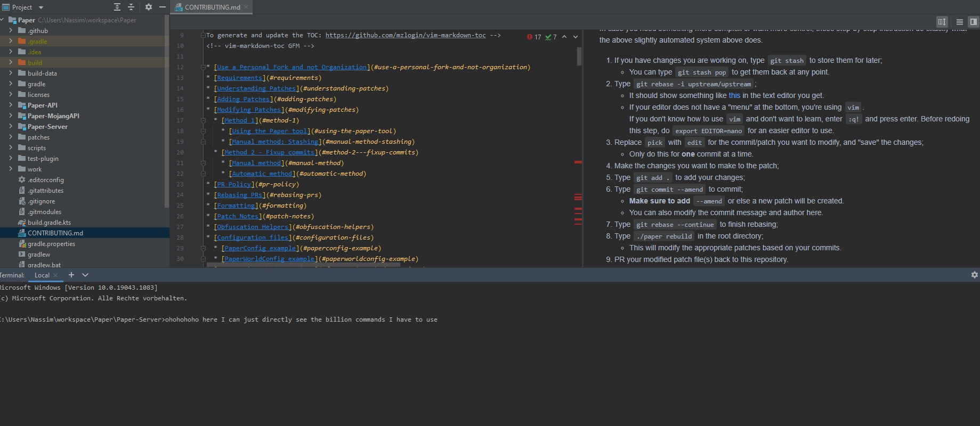
Task: Show the 7 typo warnings indicator
Action: [551, 37]
